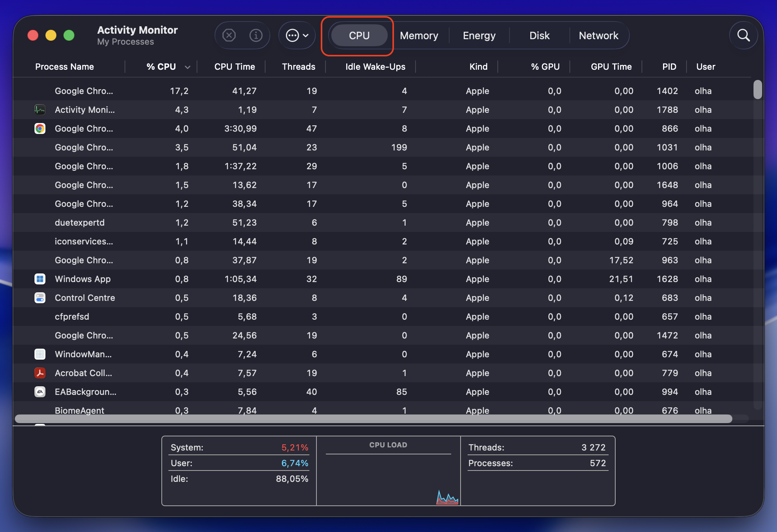
Task: Sort by CPU Time column header
Action: tap(235, 67)
